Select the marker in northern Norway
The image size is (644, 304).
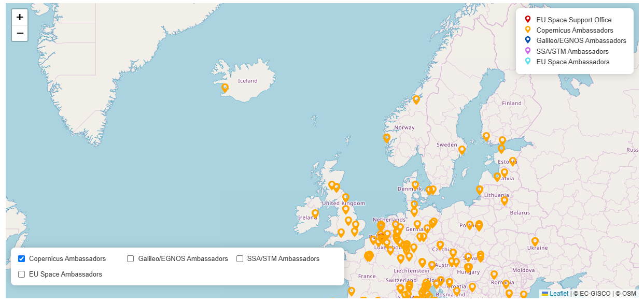pyautogui.click(x=416, y=100)
